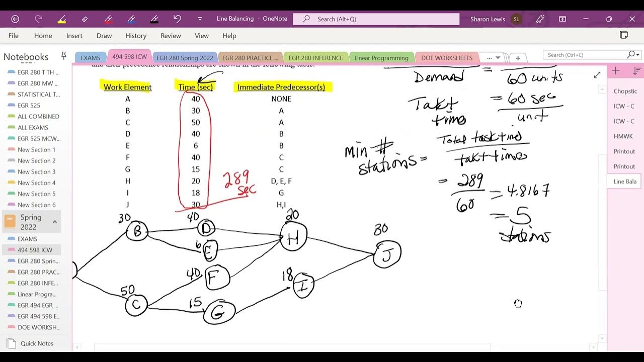Image resolution: width=644 pixels, height=362 pixels.
Task: Switch to EGR 280 Spring 2022 tab
Action: point(185,58)
